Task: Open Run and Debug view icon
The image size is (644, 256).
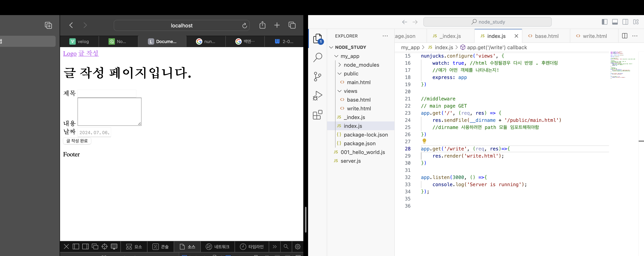Action: click(x=317, y=96)
